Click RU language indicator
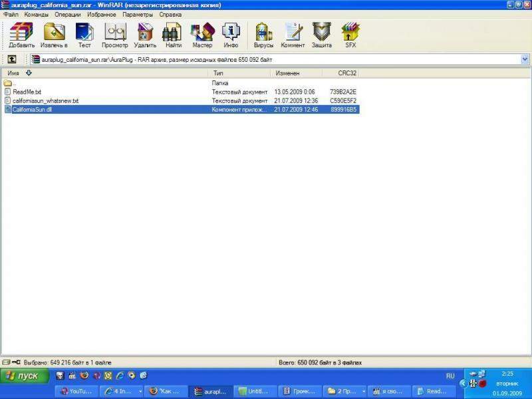This screenshot has height=399, width=532. pyautogui.click(x=450, y=376)
